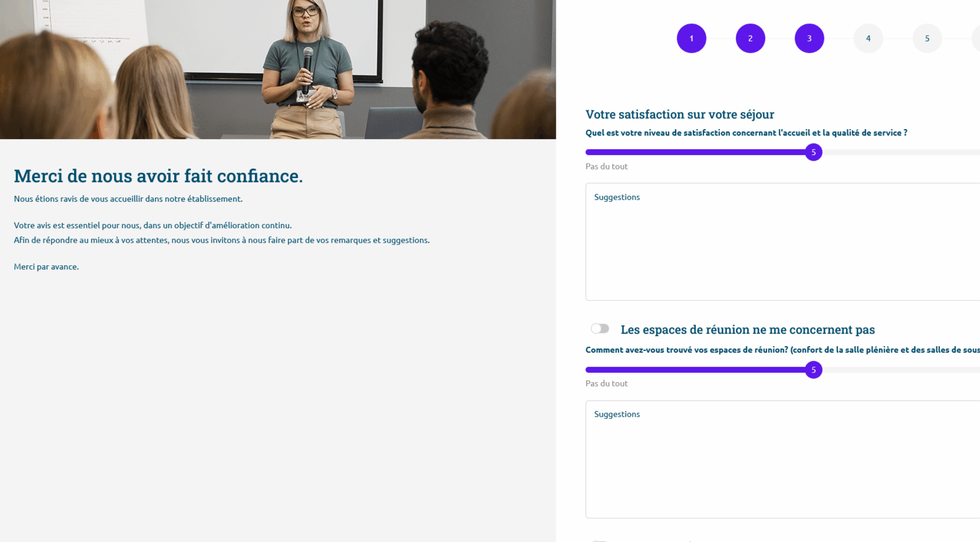Screen dimensions: 980x542
Task: Open step 5 in the stepper
Action: coord(927,38)
